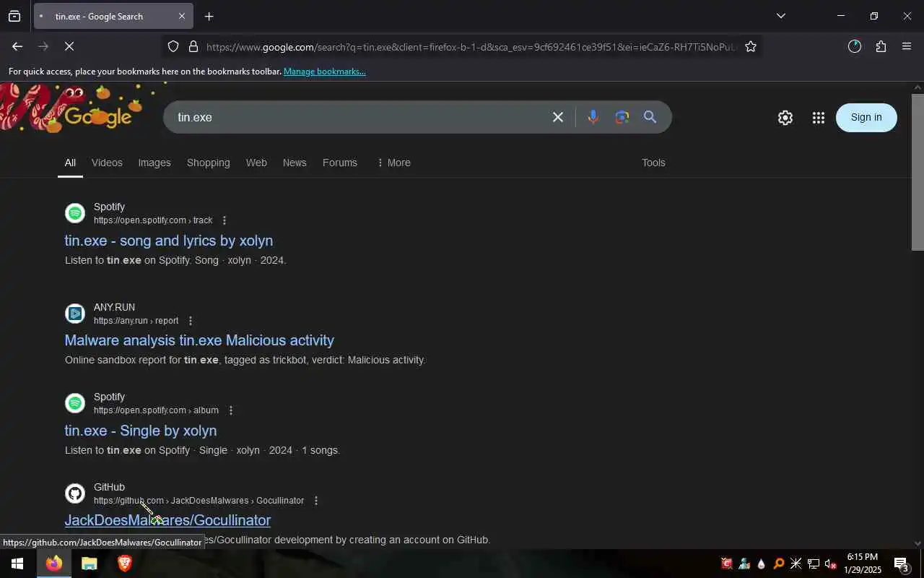
Task: Open Firefox extensions puzzle icon
Action: [881, 46]
